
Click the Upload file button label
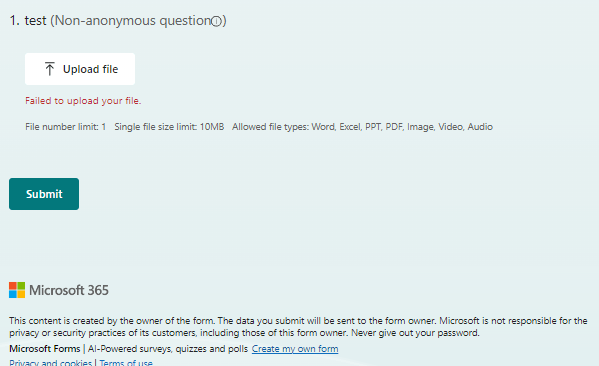coord(91,69)
